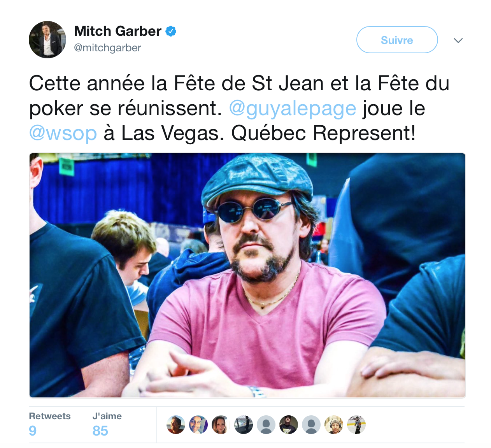Open the sixth liker's dark avatar
The image size is (491, 448).
click(289, 424)
